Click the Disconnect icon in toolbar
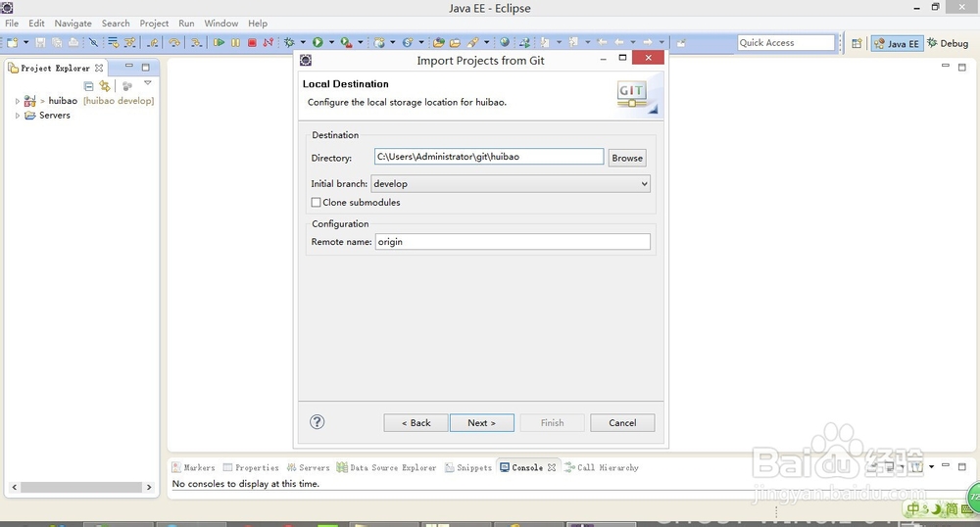Image resolution: width=980 pixels, height=527 pixels. tap(269, 42)
